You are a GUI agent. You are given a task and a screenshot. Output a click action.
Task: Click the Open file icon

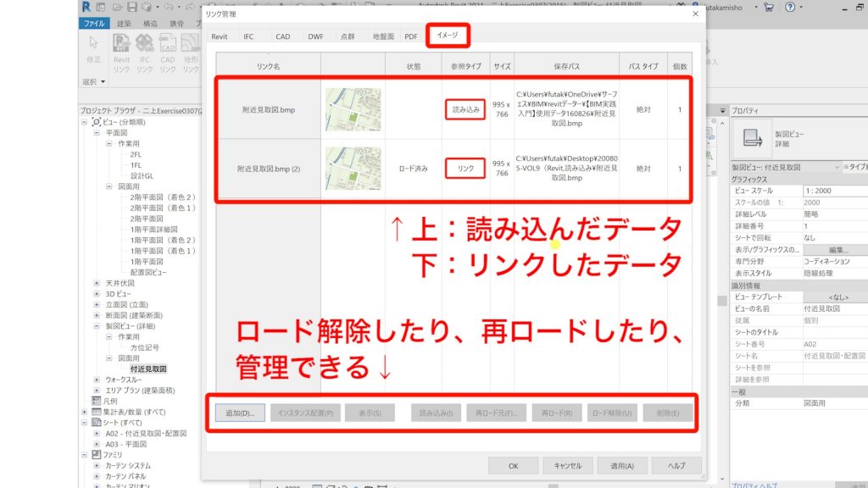118,8
